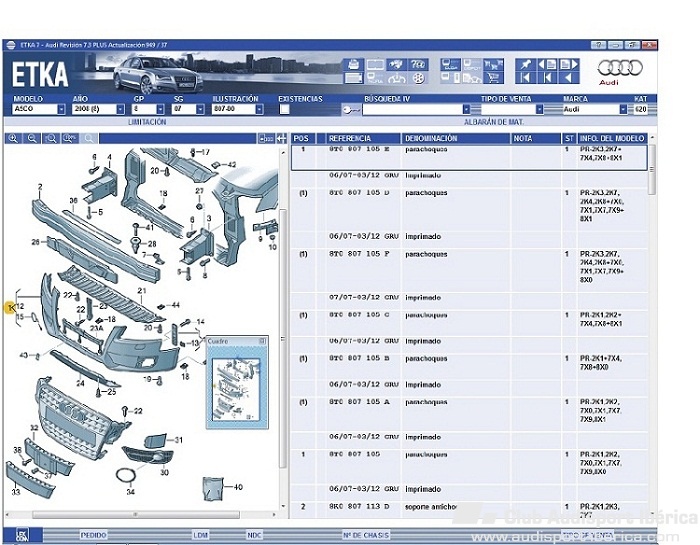The width and height of the screenshot is (700, 545).
Task: Go to next illustration page icon
Action: (569, 64)
